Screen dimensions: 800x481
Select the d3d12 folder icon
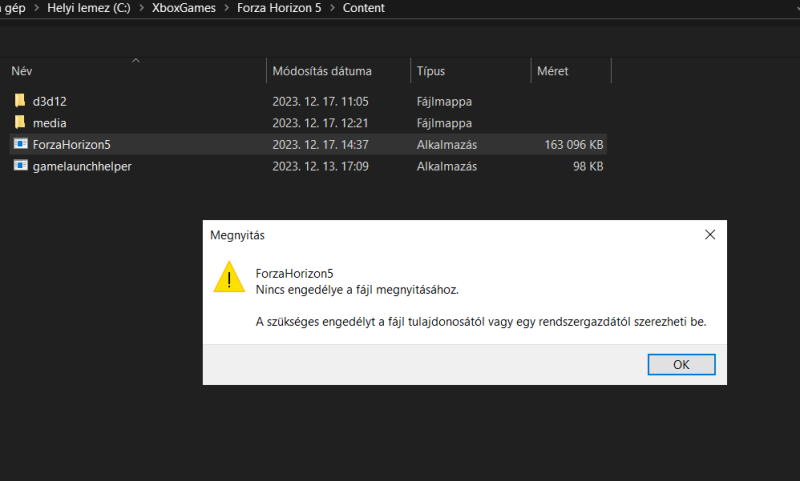20,100
